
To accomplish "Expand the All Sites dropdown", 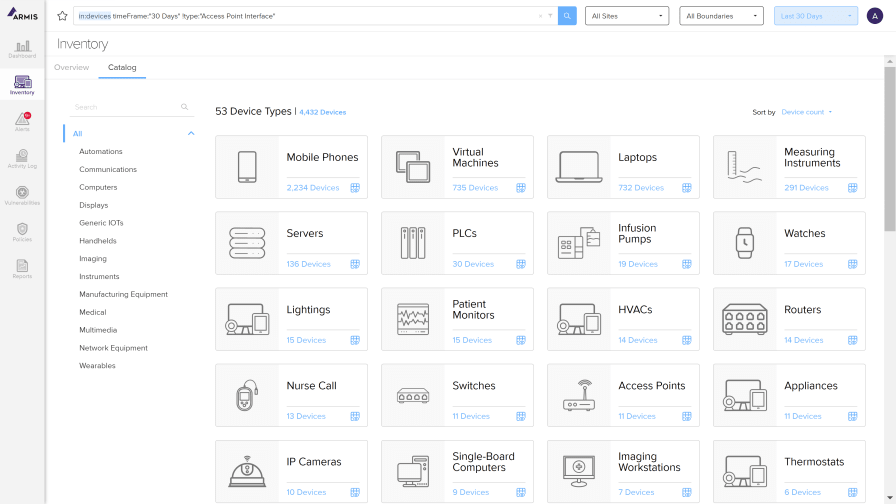I will pyautogui.click(x=627, y=16).
